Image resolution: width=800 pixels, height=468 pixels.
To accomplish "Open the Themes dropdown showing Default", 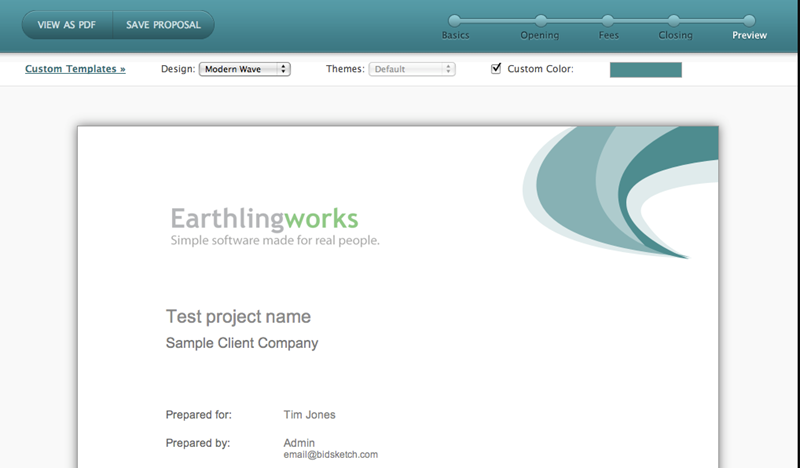I will [x=412, y=69].
